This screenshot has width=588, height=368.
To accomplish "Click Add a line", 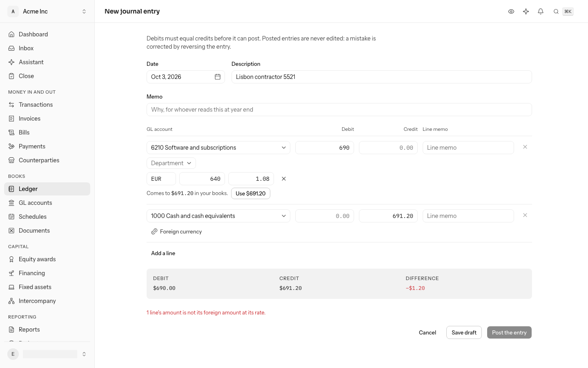I will [x=163, y=253].
